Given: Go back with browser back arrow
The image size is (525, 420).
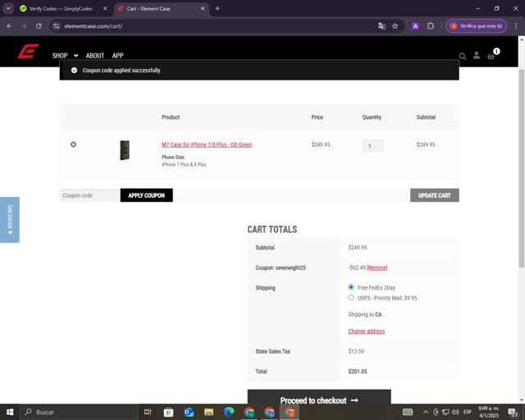Looking at the screenshot, I should (9, 25).
